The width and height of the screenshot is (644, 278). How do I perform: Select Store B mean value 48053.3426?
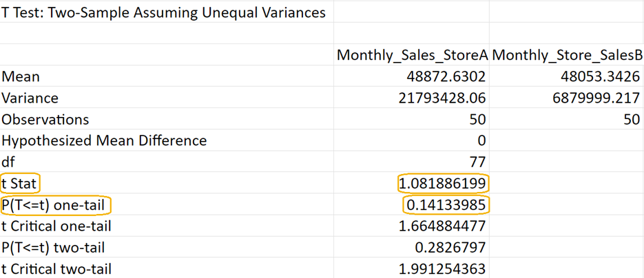(599, 76)
